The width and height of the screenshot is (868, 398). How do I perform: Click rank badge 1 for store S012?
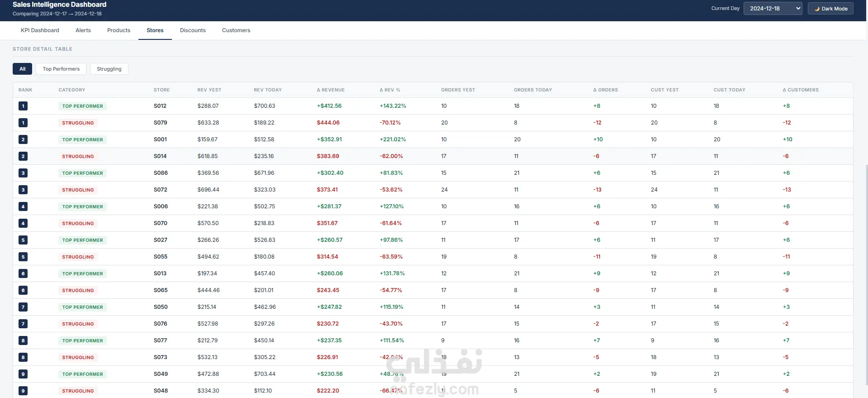[x=23, y=106]
